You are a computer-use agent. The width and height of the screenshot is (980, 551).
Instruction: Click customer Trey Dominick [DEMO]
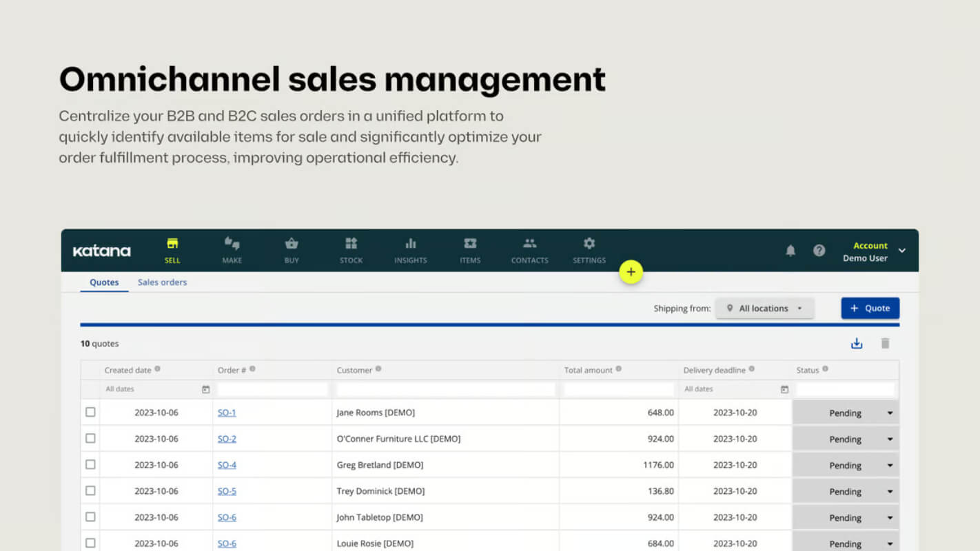pos(380,491)
